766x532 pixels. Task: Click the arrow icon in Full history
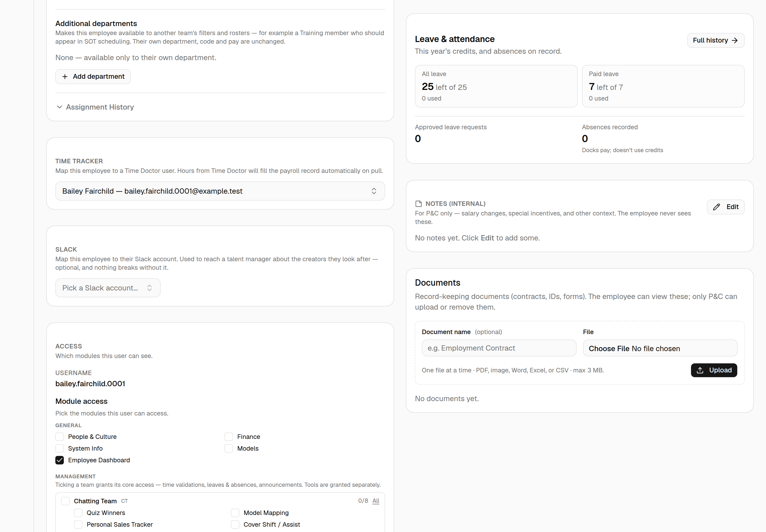click(x=735, y=40)
